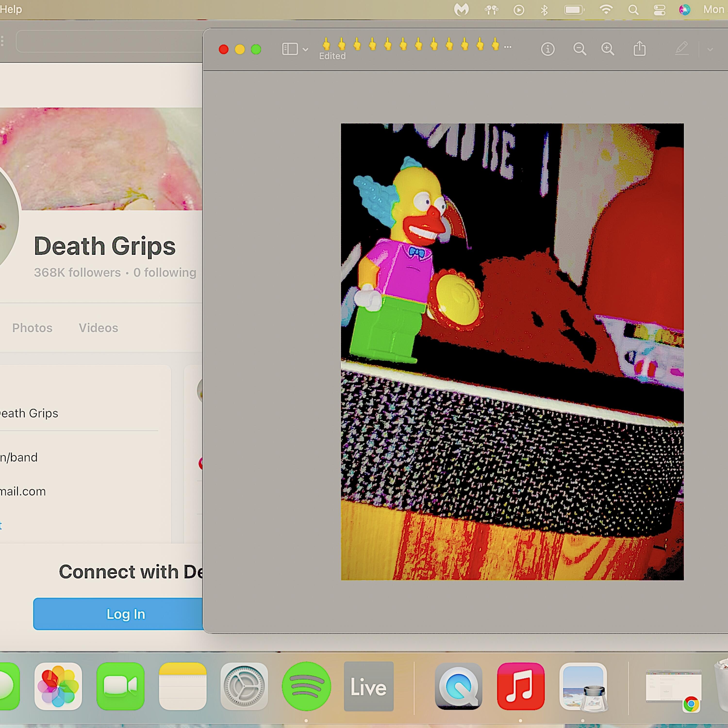Open the sidebar view menu chevron
Image resolution: width=728 pixels, height=728 pixels.
(306, 49)
